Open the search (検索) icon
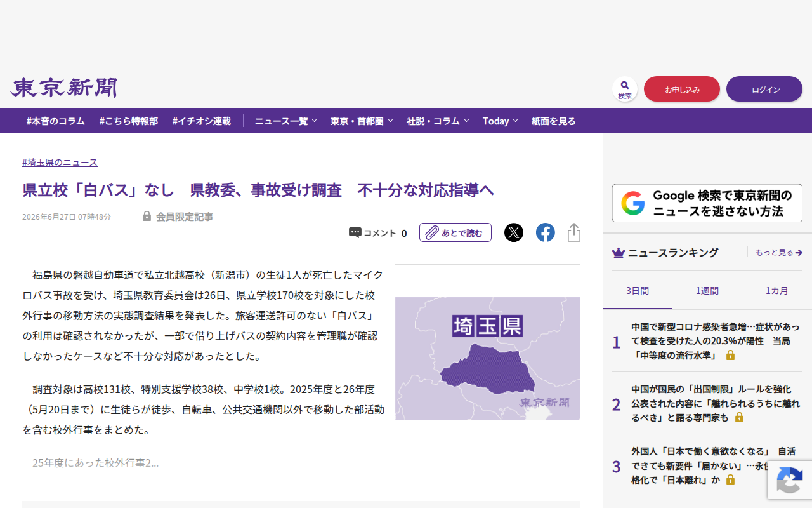The height and width of the screenshot is (508, 812). click(x=625, y=89)
